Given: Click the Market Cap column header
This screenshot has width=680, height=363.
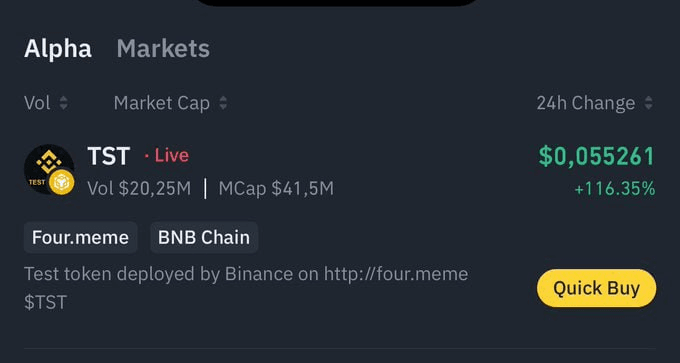Looking at the screenshot, I should point(162,103).
